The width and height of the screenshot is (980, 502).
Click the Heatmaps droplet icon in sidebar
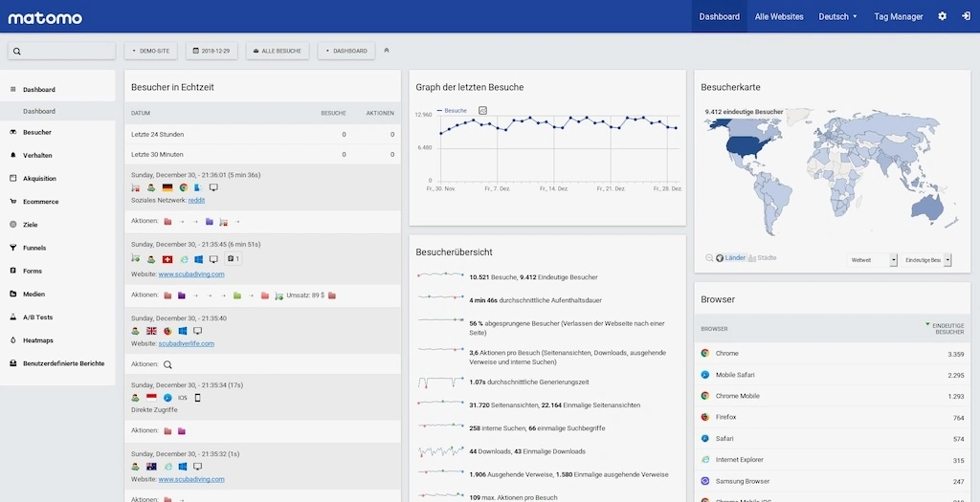(13, 340)
